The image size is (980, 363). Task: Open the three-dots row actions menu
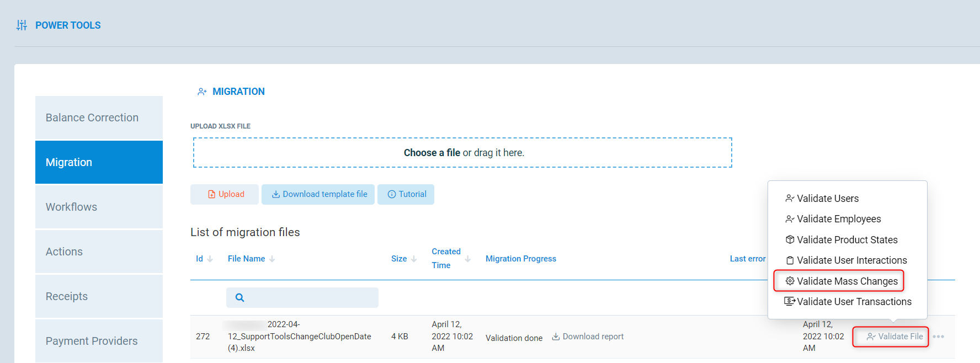click(x=938, y=337)
